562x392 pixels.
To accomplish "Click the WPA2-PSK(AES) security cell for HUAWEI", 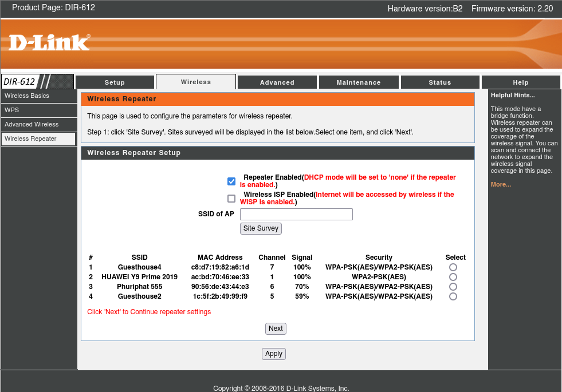I will coord(379,277).
